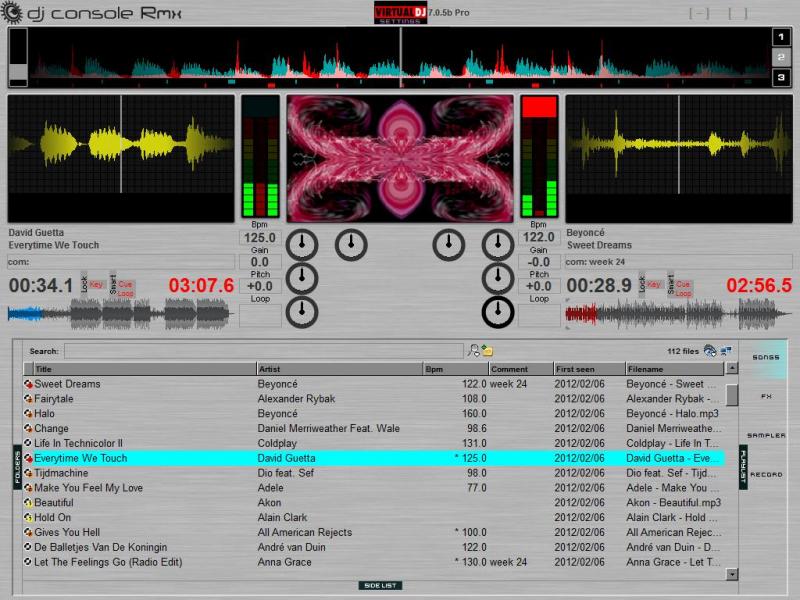Click the bold black knob beside right Loop box

(x=497, y=312)
